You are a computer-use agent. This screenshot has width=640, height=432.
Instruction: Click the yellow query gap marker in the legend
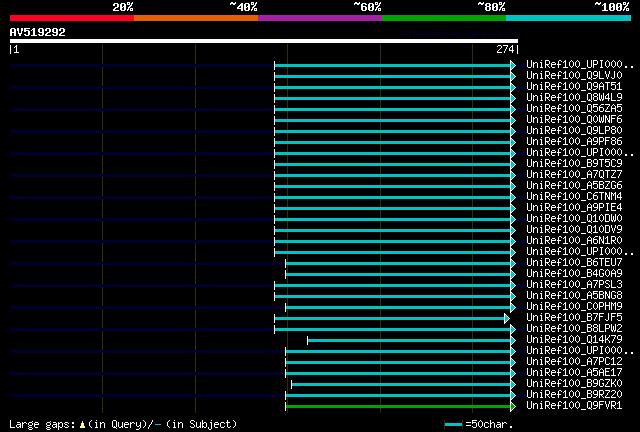(82, 425)
